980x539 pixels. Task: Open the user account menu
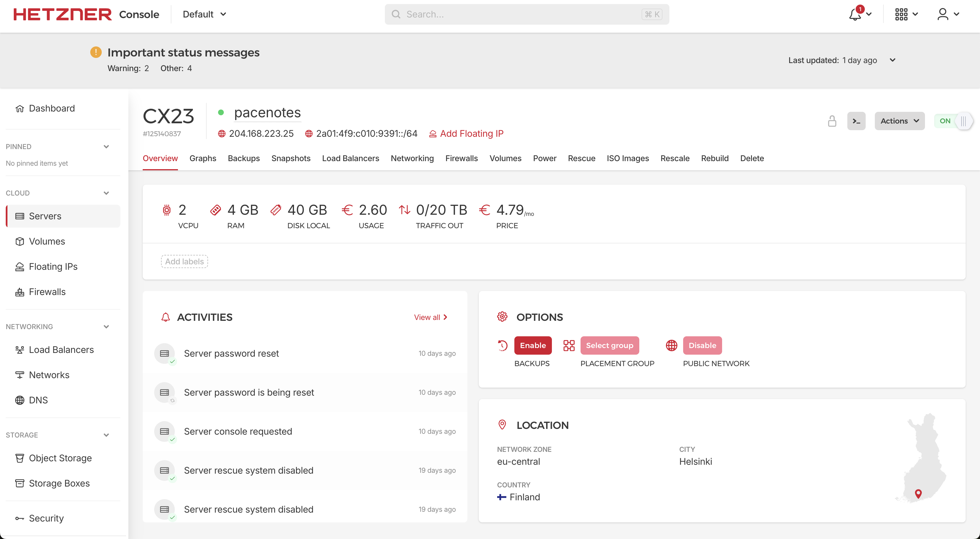pos(943,14)
